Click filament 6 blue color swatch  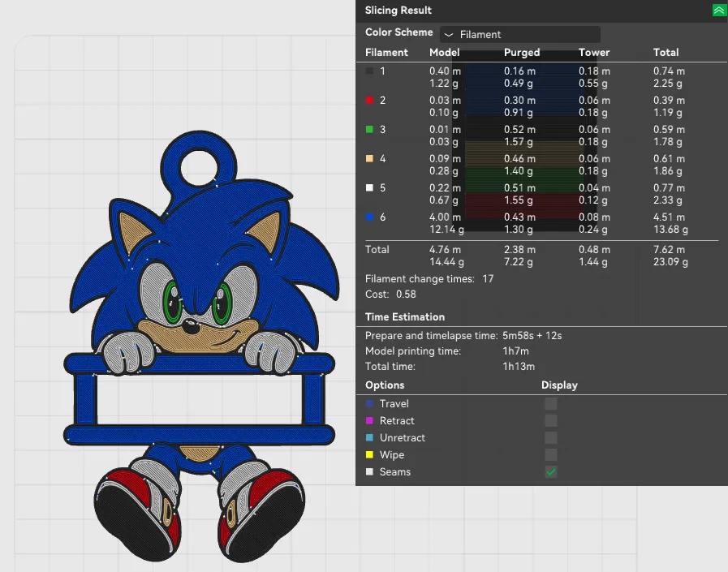click(x=369, y=217)
